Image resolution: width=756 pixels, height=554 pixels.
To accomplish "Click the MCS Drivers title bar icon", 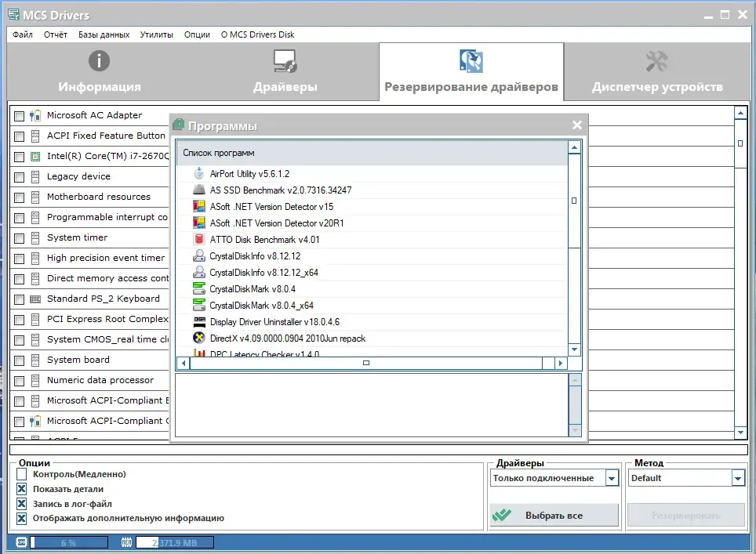I will tap(13, 15).
